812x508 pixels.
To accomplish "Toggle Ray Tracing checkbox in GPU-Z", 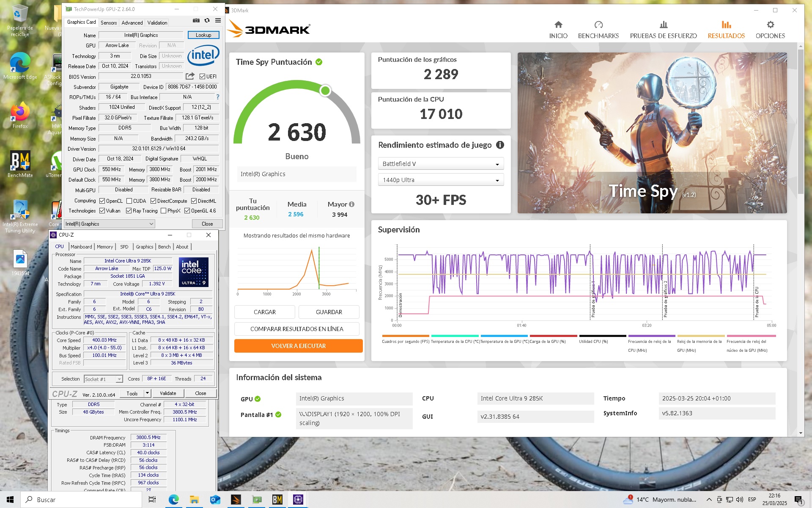I will pos(129,211).
